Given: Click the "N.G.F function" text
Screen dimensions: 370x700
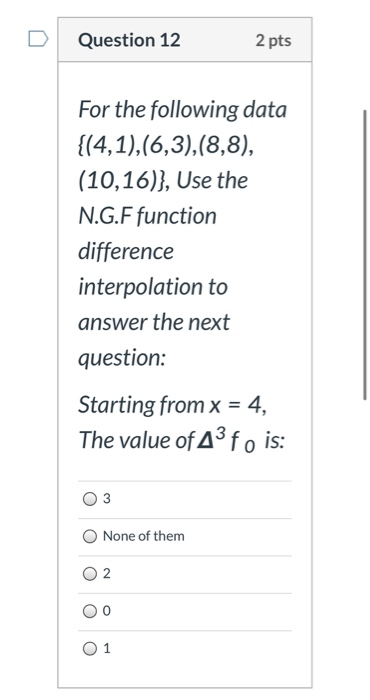Looking at the screenshot, I should pos(147,216).
